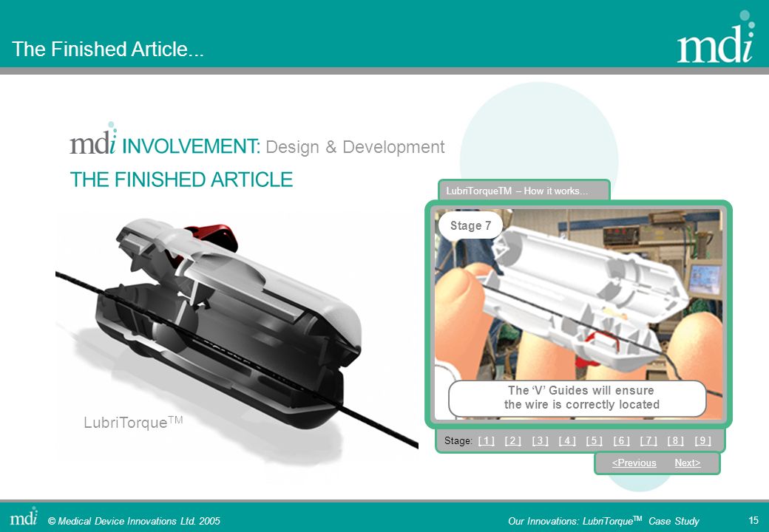769x532 pixels.
Task: Jump to stage [8] link
Action: 675,440
